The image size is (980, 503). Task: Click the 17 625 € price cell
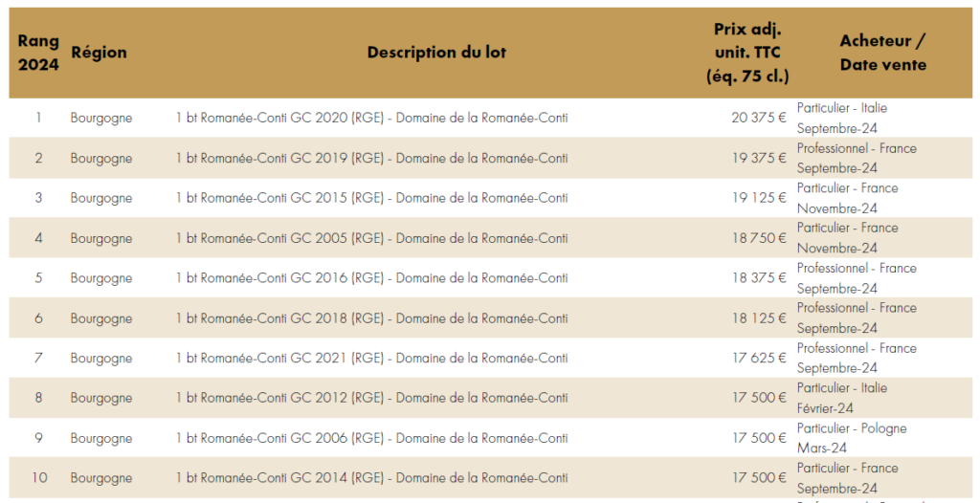pos(759,358)
